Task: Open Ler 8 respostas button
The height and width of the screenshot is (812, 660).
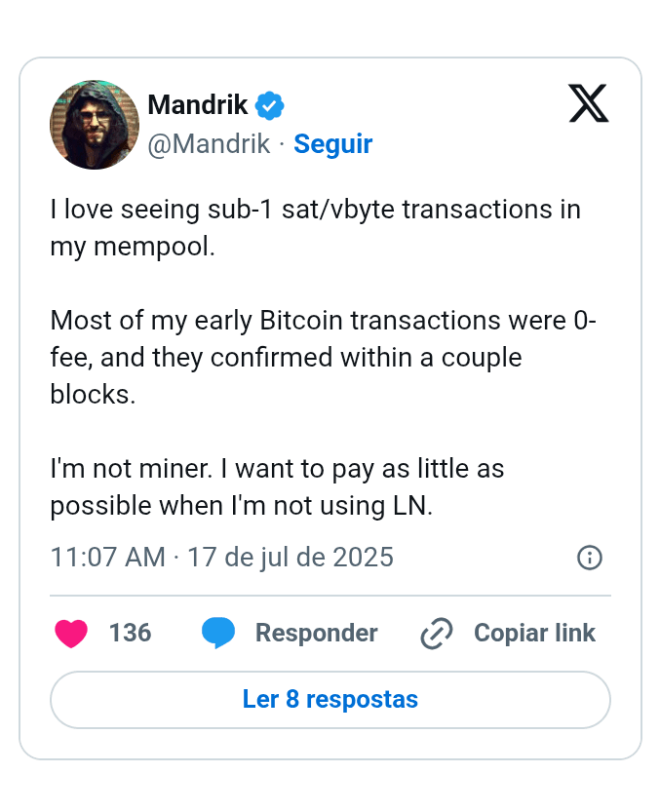Action: pos(330,700)
